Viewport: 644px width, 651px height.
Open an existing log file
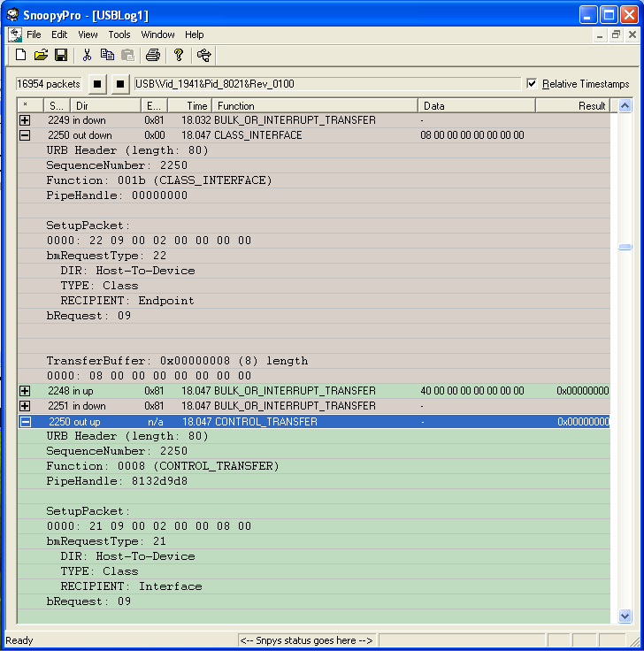tap(41, 55)
